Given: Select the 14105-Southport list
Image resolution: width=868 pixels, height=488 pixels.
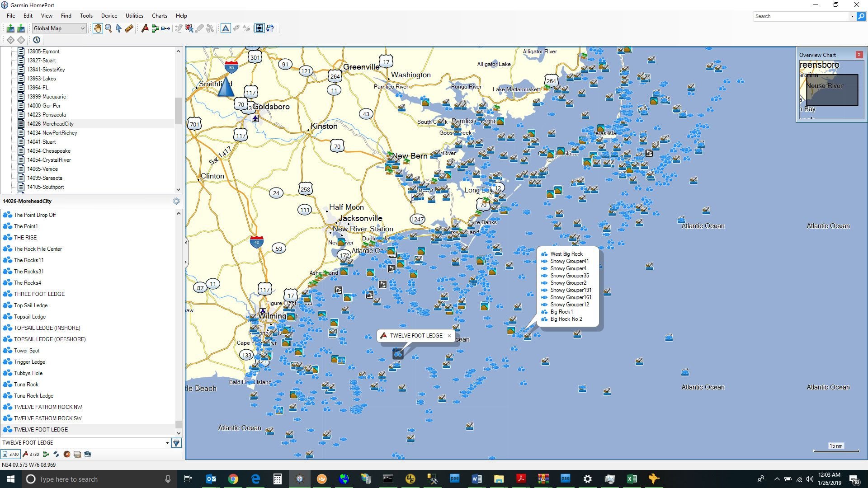Looking at the screenshot, I should click(45, 187).
